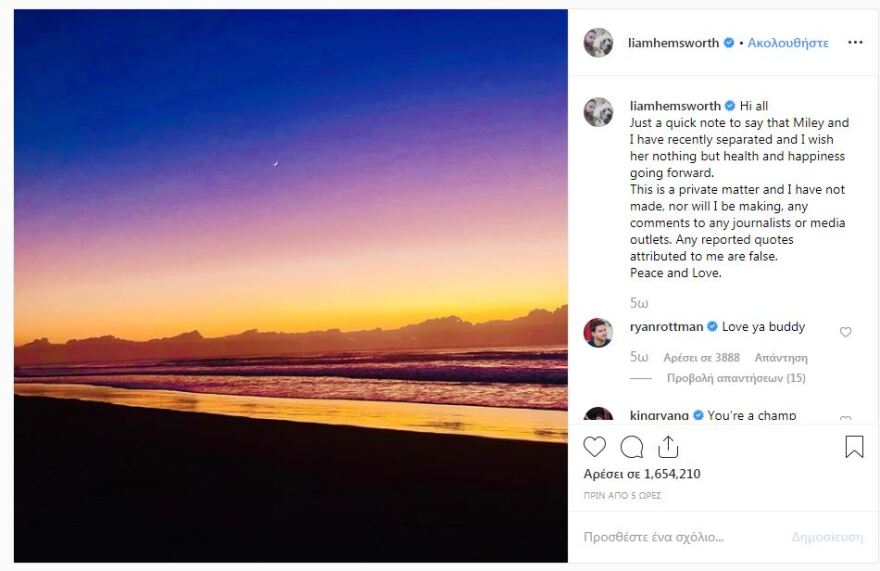Reply to ryanrottman using Απάντηση

point(781,357)
